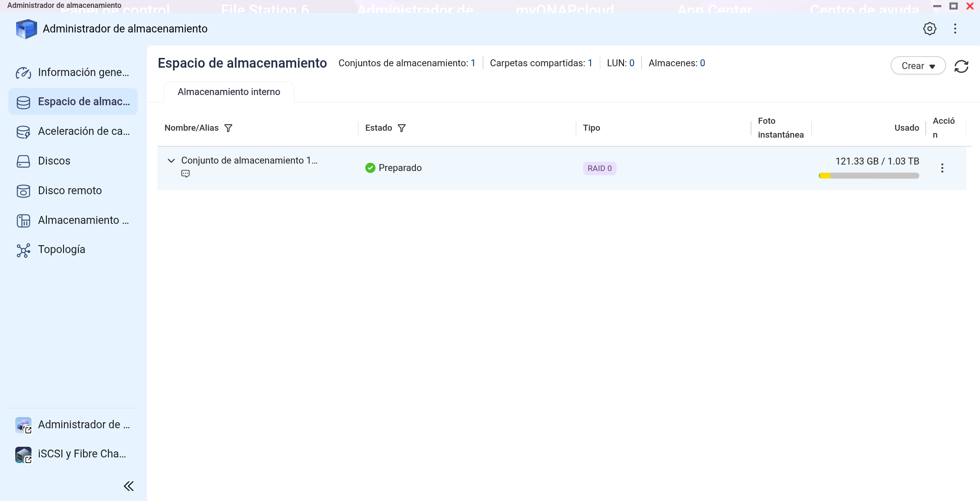Filter the Estado column
The width and height of the screenshot is (980, 501).
tap(401, 128)
